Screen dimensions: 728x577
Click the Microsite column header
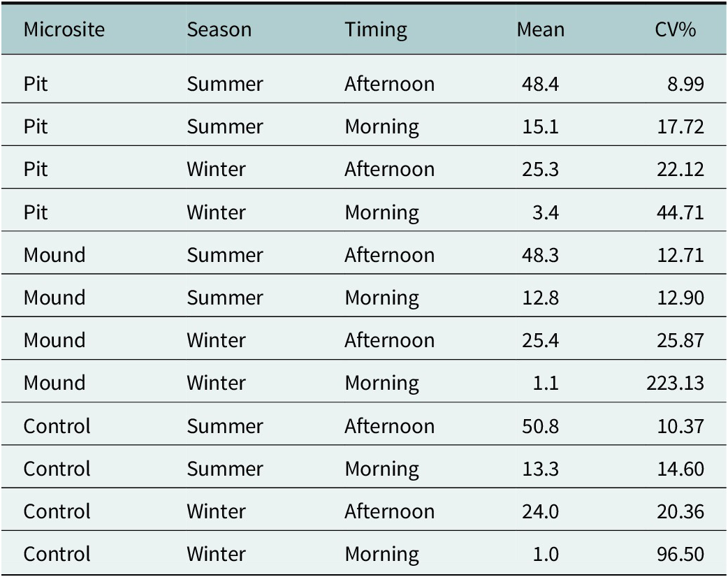(64, 30)
